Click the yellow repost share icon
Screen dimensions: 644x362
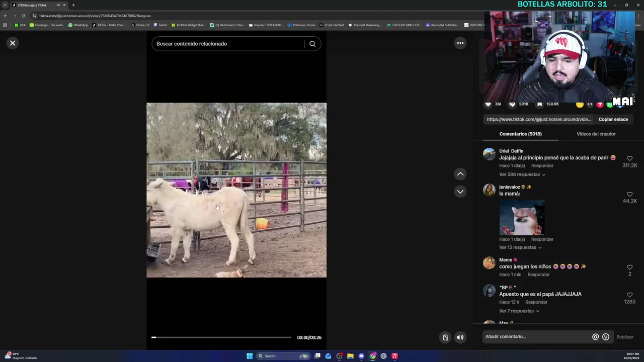580,104
